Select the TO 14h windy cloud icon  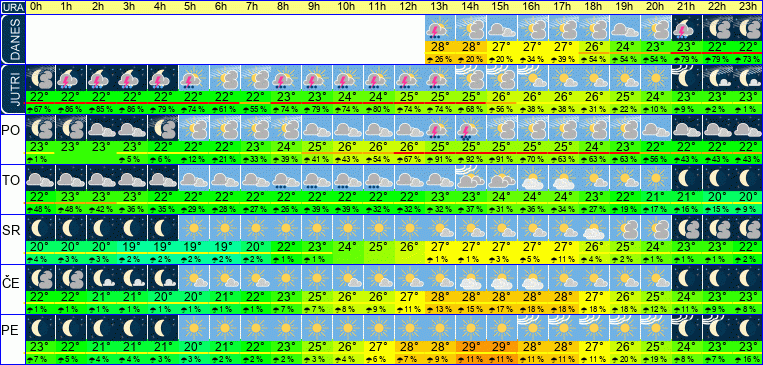tap(471, 178)
